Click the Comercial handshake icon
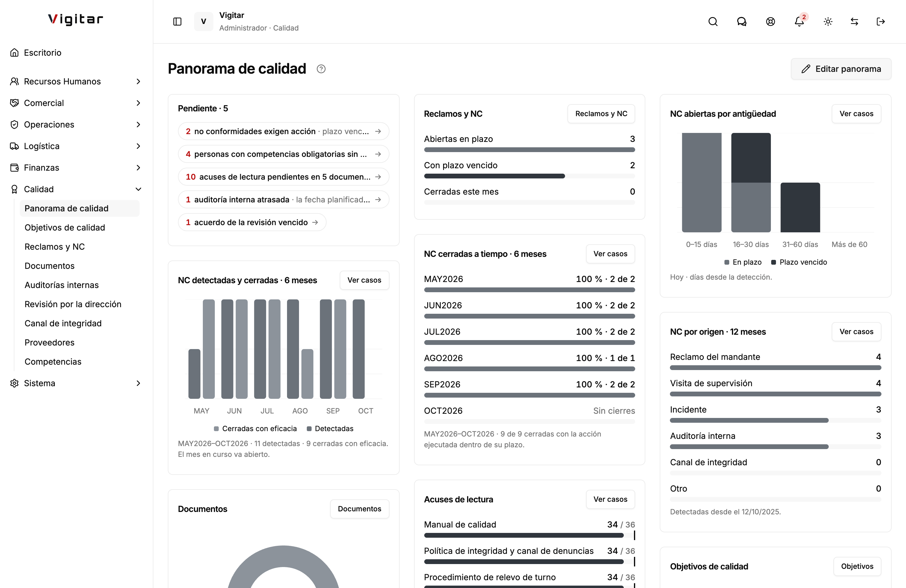 pos(14,103)
